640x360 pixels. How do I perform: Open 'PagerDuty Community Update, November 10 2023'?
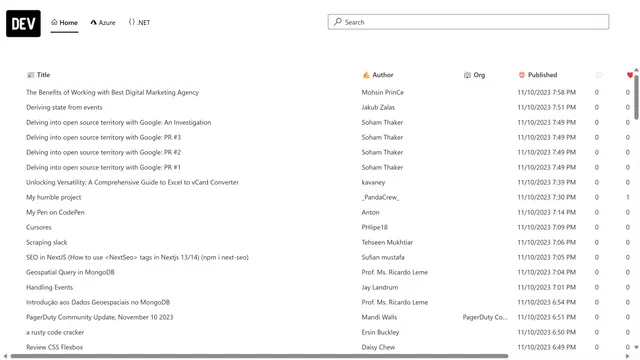click(100, 317)
